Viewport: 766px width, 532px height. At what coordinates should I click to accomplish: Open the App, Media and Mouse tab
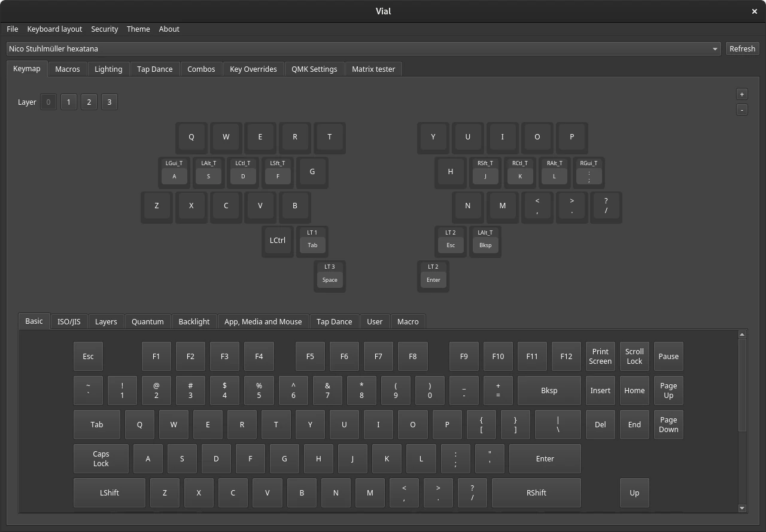click(263, 321)
